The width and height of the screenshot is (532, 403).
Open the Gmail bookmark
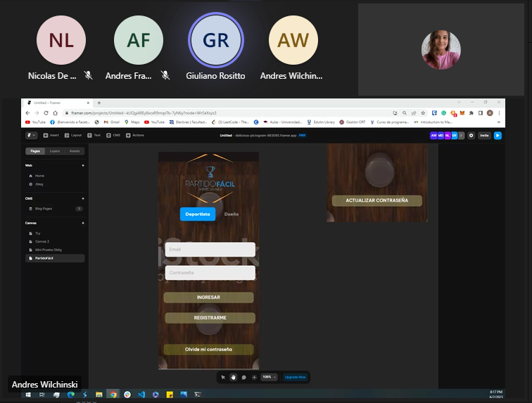pos(112,122)
